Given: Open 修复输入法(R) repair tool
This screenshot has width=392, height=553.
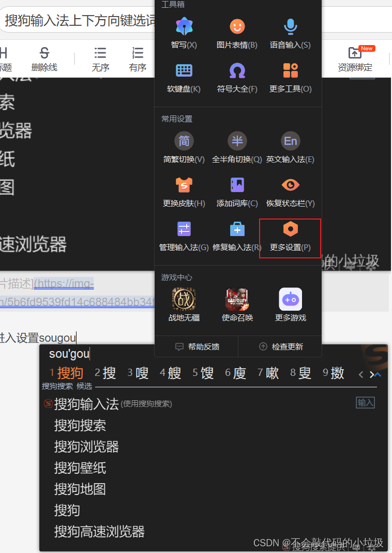Looking at the screenshot, I should click(x=237, y=236).
